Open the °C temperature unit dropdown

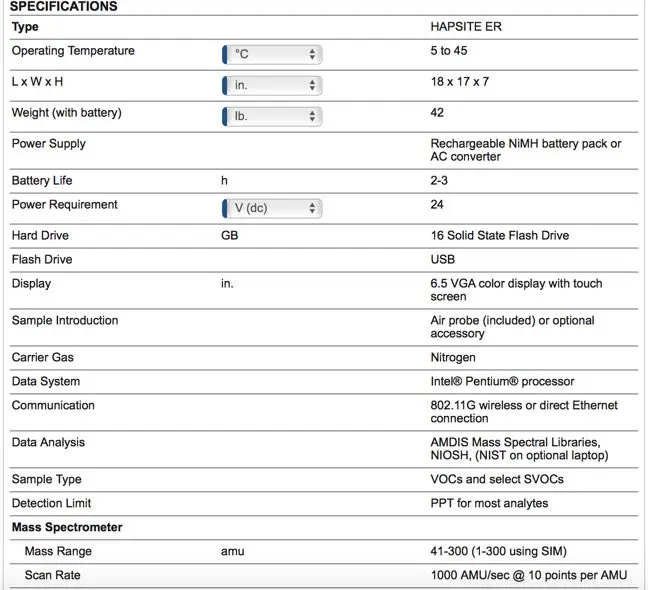[272, 54]
